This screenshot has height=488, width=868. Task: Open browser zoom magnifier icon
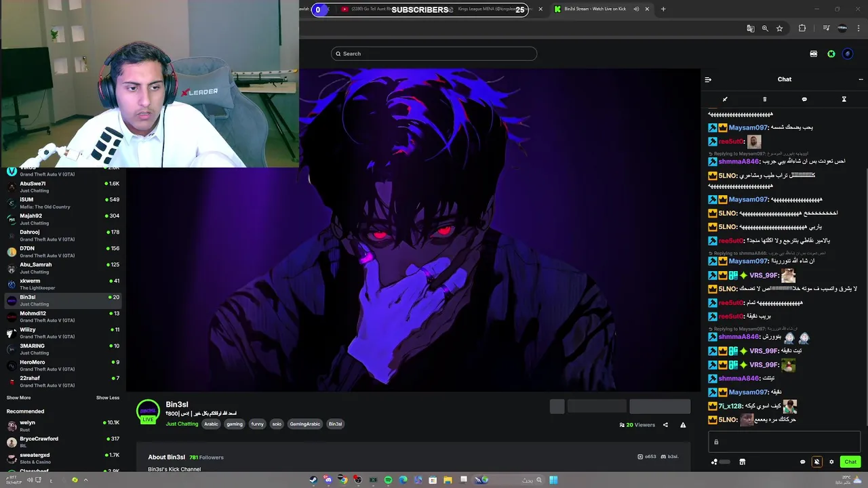point(765,28)
